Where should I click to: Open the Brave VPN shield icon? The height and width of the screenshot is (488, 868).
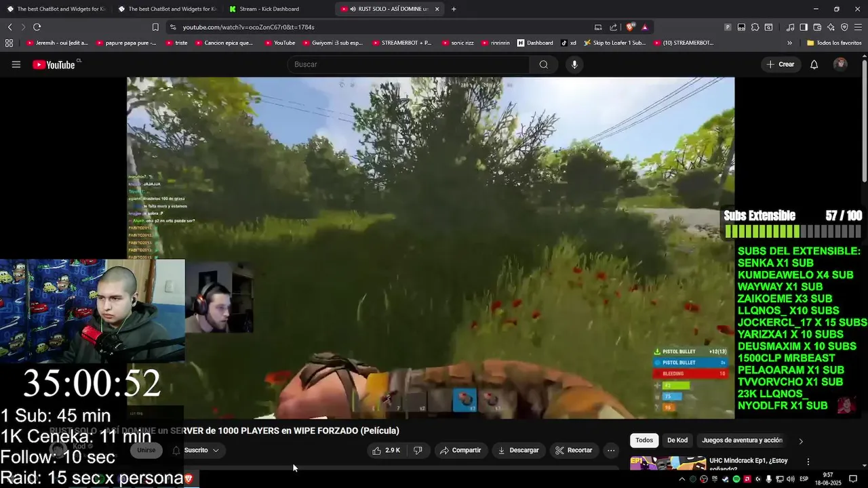point(844,27)
